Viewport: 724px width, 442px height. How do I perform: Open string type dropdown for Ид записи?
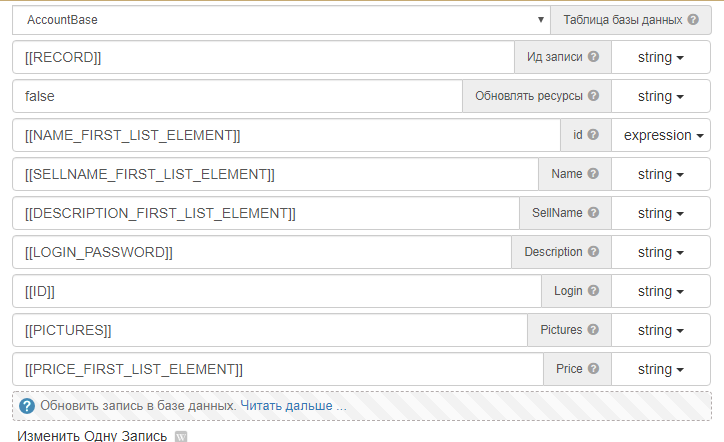point(660,57)
